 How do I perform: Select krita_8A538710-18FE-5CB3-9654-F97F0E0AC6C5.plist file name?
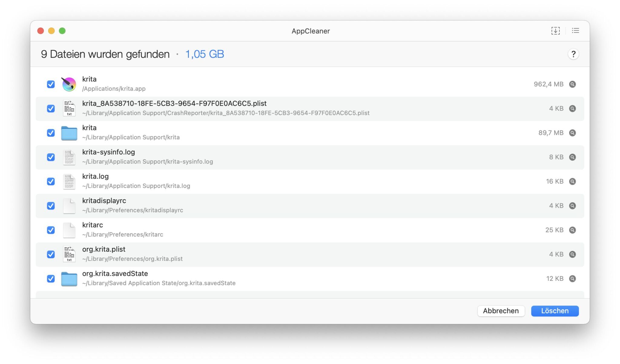click(174, 103)
